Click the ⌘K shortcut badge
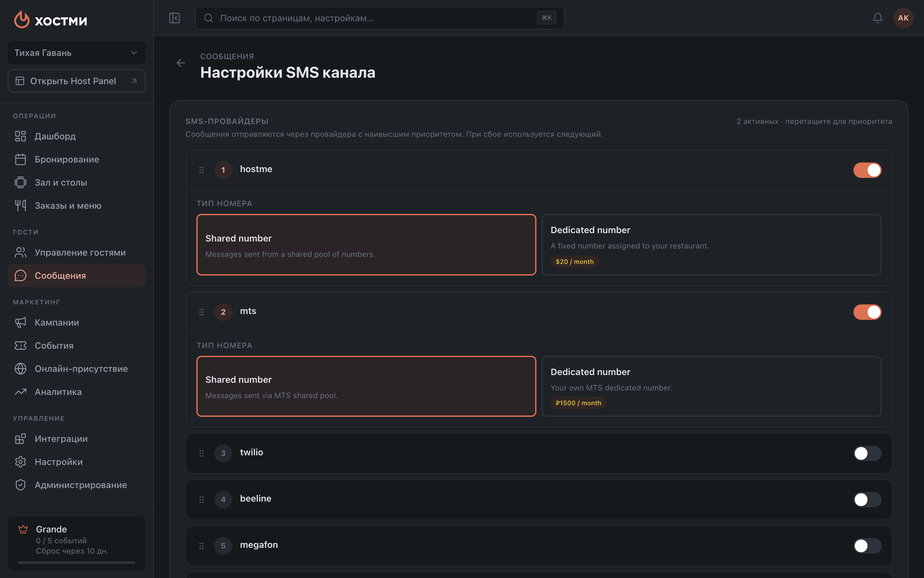The image size is (924, 578). point(546,18)
